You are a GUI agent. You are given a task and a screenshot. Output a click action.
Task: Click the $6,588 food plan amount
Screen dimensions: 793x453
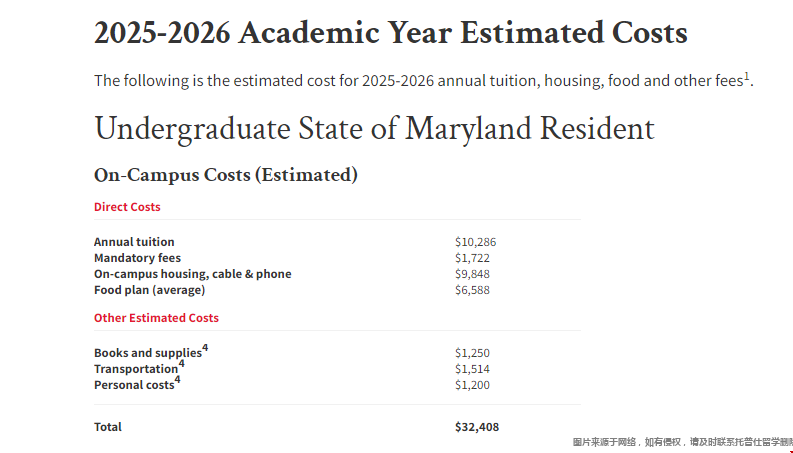[472, 290]
